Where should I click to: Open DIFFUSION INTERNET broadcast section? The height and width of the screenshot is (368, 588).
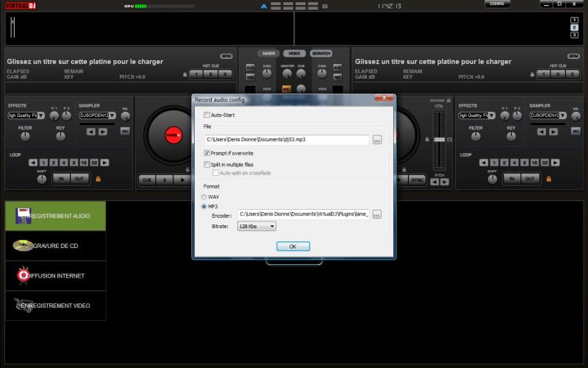(x=56, y=275)
